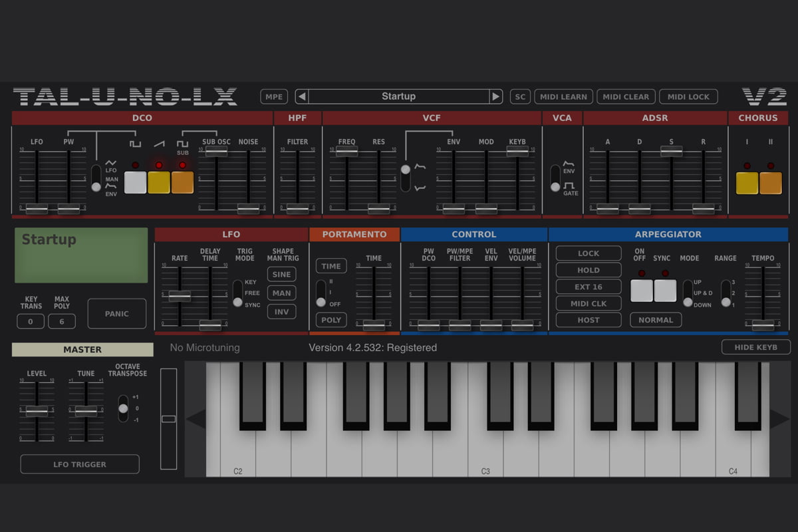Shift keyboard octave up with right arrow
Image resolution: width=798 pixels, height=532 pixels.
(780, 419)
